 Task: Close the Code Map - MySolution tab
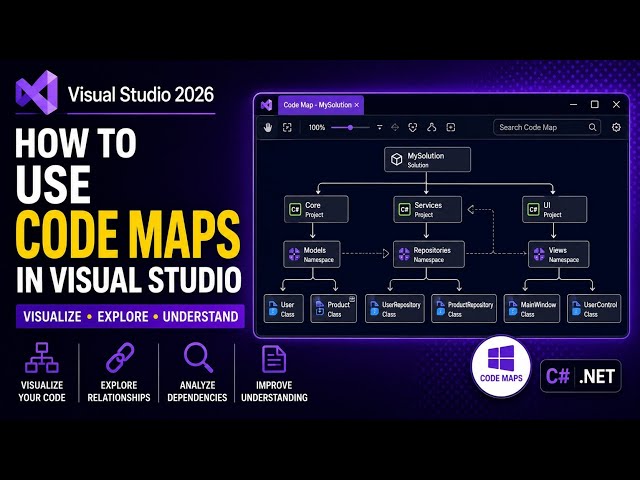click(x=356, y=105)
